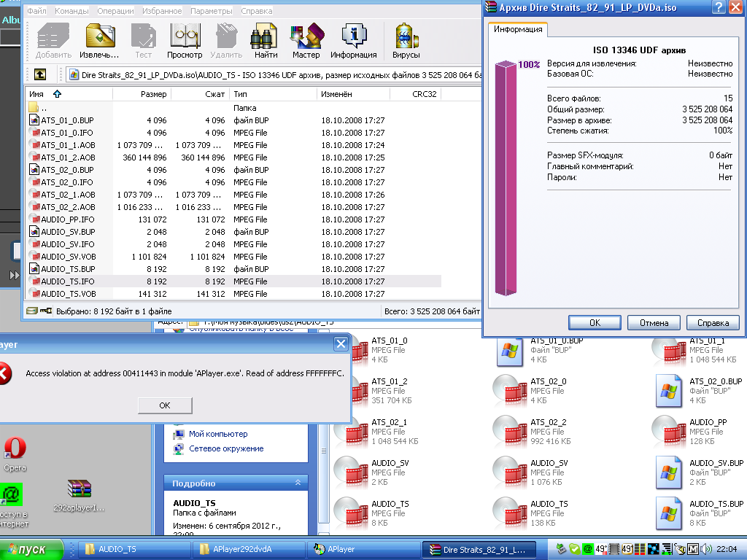Click the Найти (Find) binoculars icon

[x=266, y=41]
